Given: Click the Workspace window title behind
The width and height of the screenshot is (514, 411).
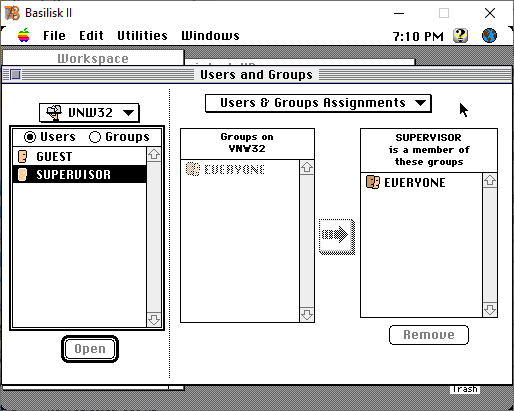Looking at the screenshot, I should (x=93, y=58).
